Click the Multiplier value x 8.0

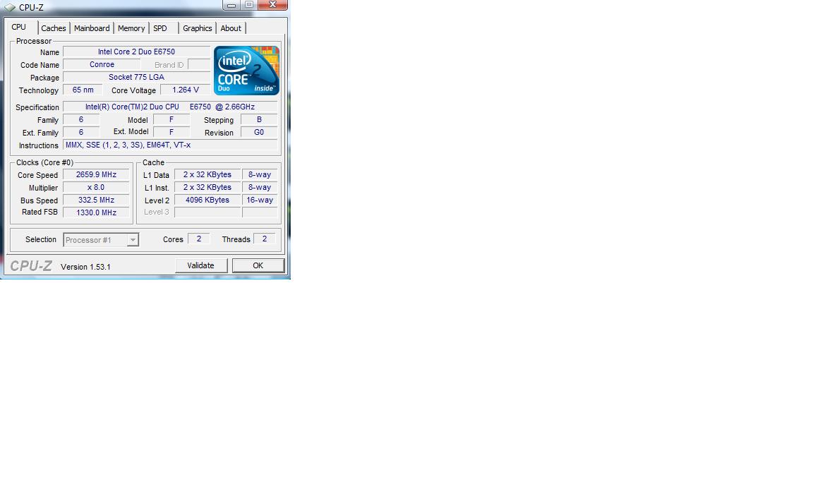tap(96, 187)
